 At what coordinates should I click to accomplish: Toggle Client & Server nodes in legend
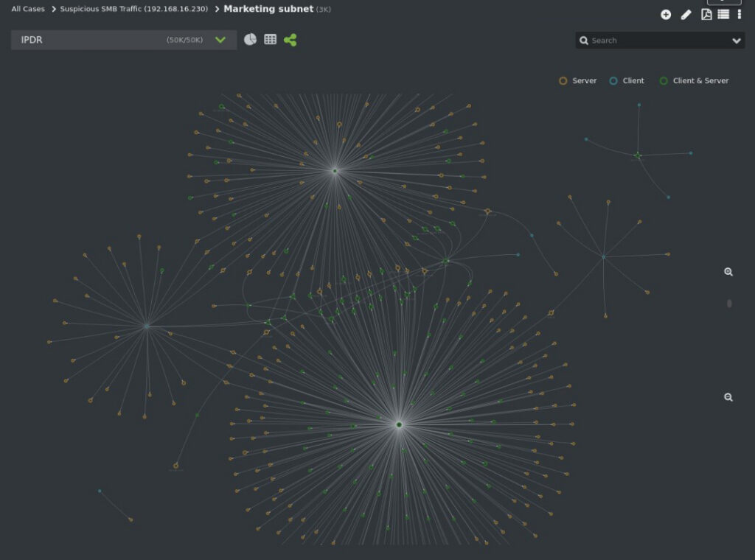coord(694,81)
